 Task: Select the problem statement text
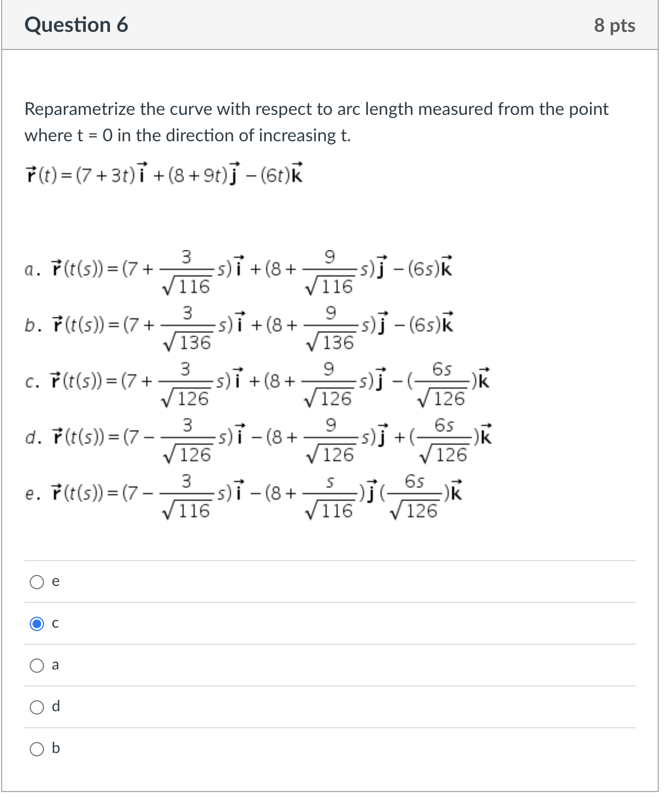[x=315, y=122]
